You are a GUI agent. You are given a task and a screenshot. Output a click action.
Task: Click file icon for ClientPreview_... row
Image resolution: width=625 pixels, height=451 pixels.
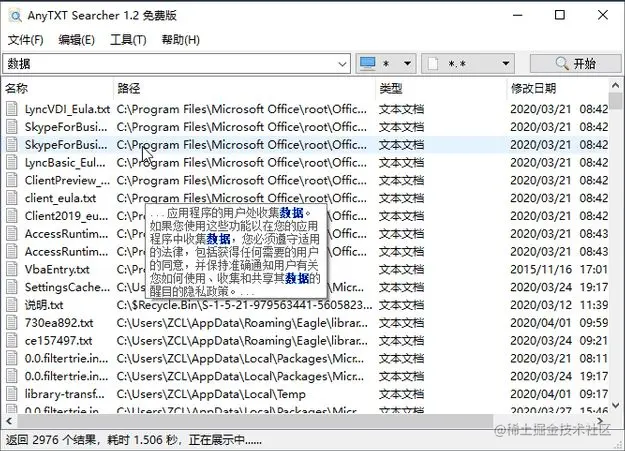click(12, 180)
